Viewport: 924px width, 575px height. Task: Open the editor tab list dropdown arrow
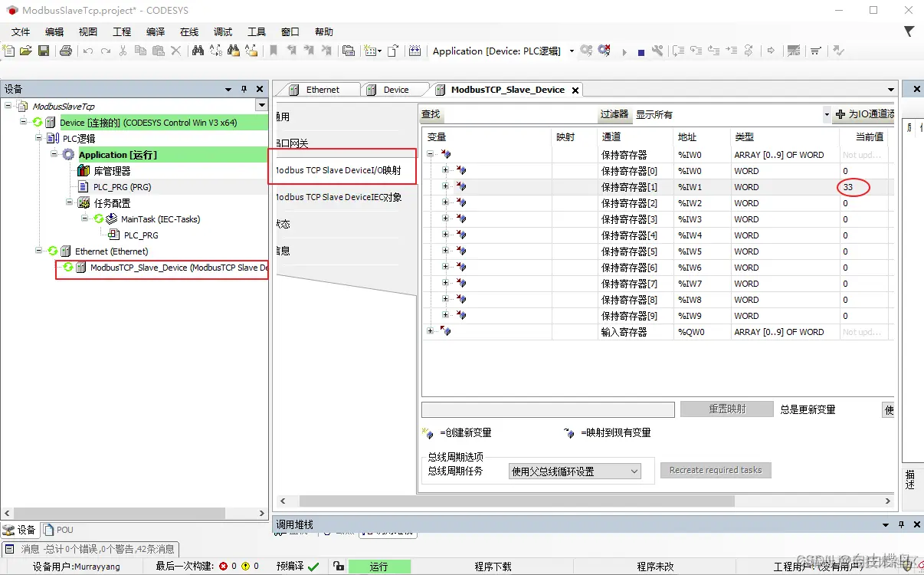click(890, 90)
